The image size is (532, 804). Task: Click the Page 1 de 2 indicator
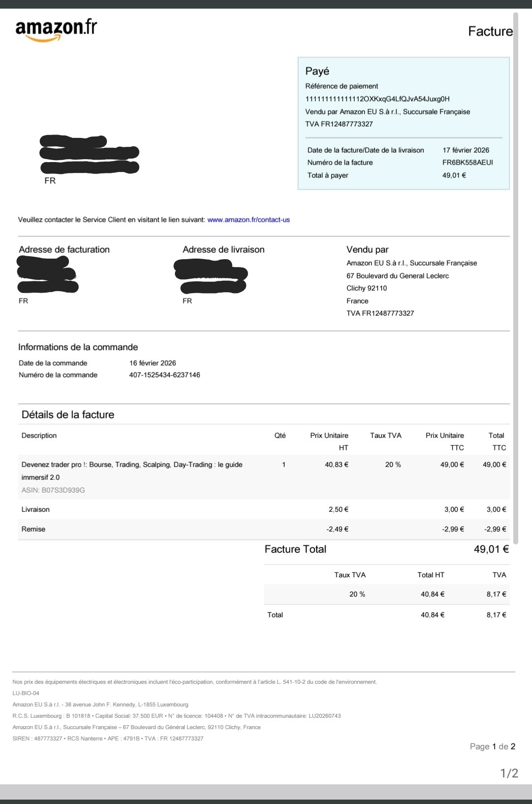(x=493, y=746)
